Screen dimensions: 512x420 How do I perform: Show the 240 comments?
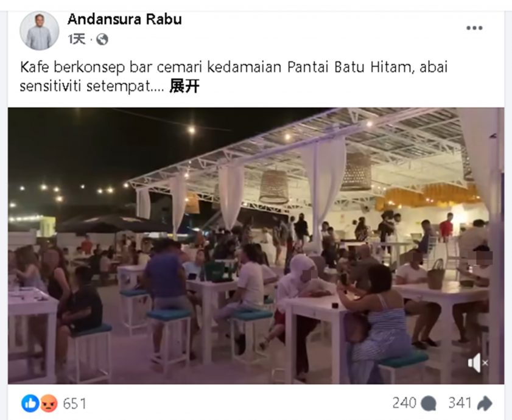[x=404, y=403]
